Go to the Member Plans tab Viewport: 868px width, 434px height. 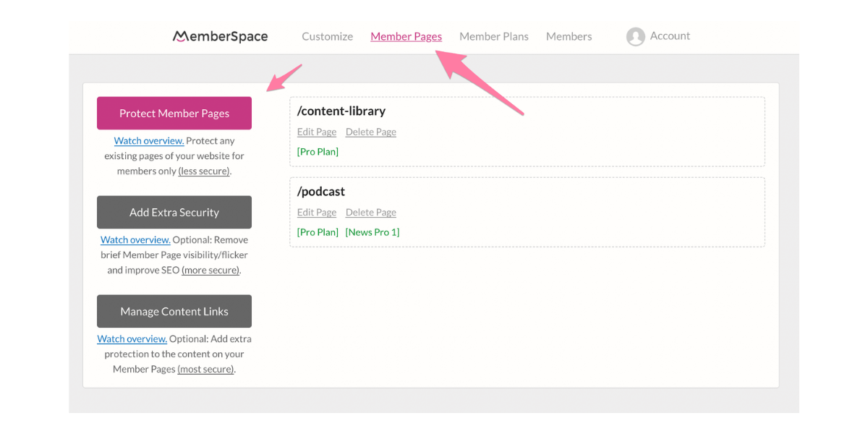[494, 36]
